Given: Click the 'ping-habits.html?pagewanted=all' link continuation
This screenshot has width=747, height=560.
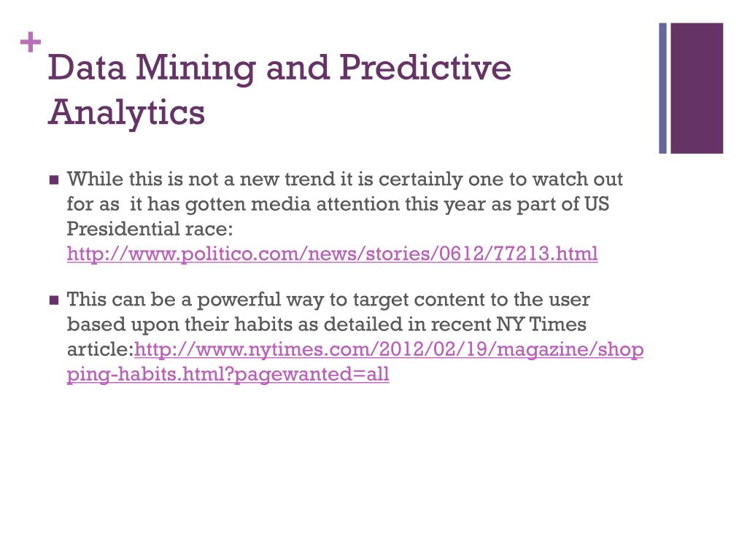Looking at the screenshot, I should [228, 374].
